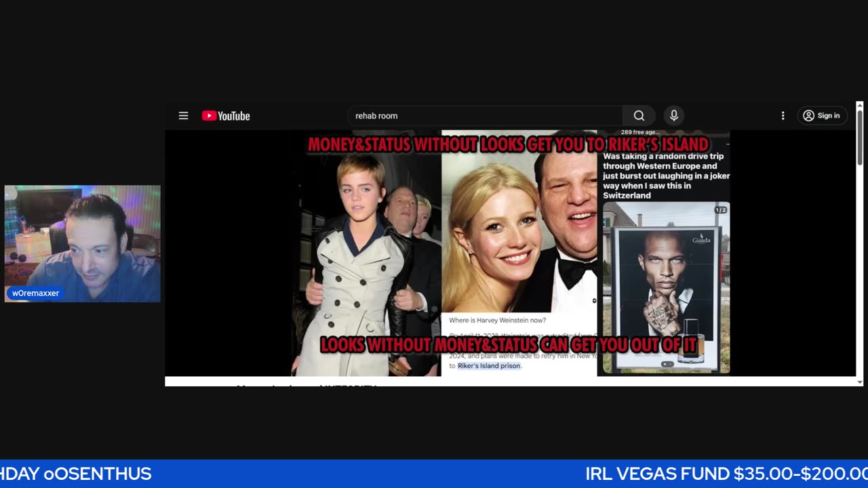Click the w0remaxxer webcam feed

coord(83,243)
